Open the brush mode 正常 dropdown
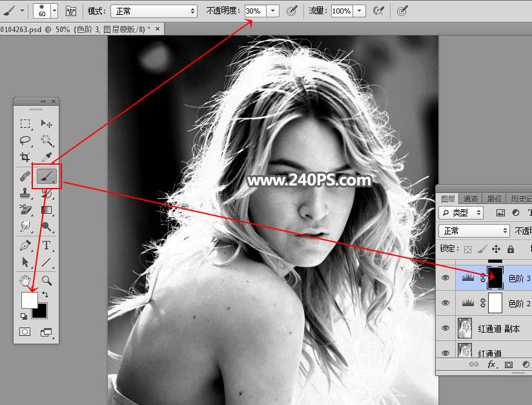Image resolution: width=532 pixels, height=405 pixels. coord(154,11)
